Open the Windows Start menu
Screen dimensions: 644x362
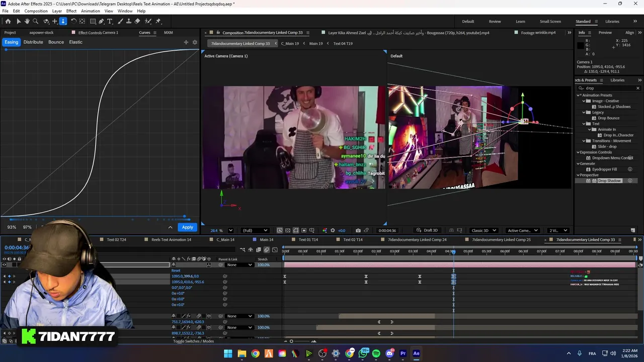[228, 353]
